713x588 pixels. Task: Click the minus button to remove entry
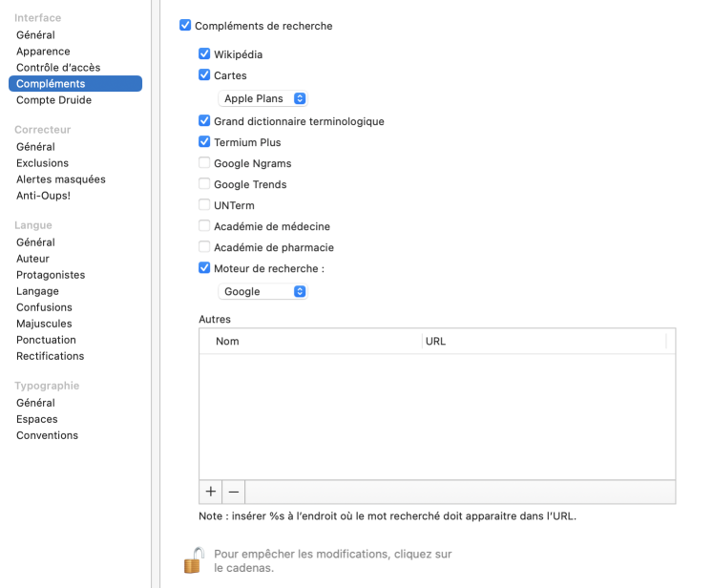coord(234,492)
